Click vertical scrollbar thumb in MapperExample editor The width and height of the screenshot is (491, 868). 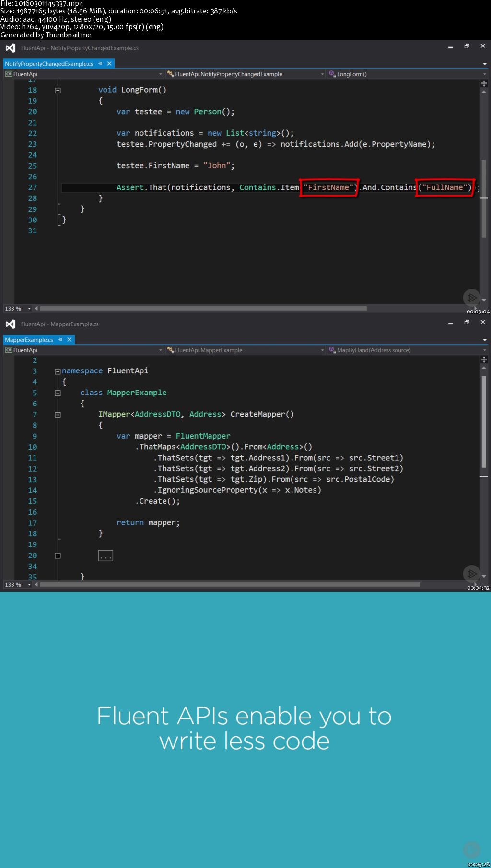coord(484,422)
